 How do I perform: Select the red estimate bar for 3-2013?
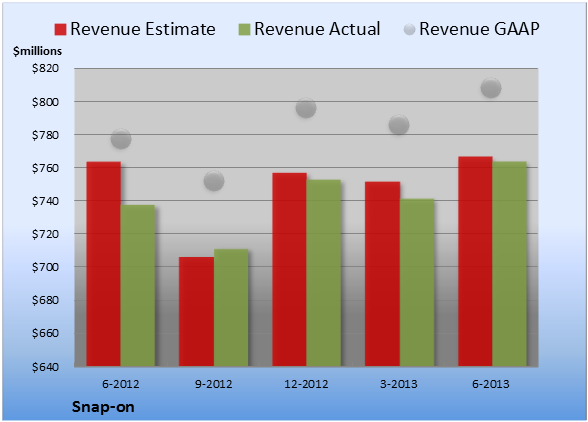coord(382,274)
